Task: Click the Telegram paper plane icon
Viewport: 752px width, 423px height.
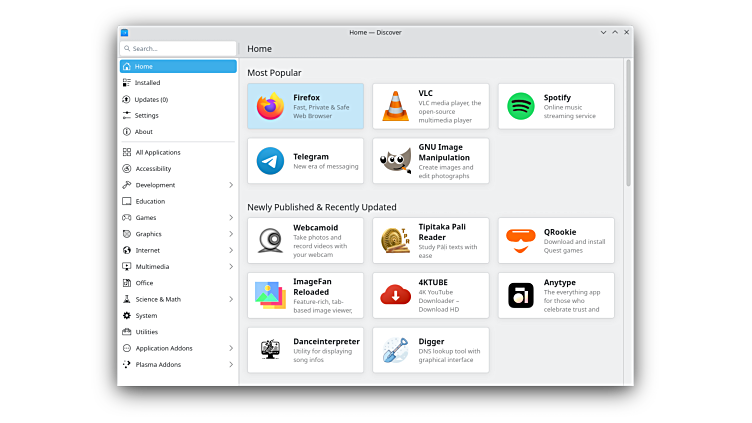Action: pyautogui.click(x=270, y=161)
